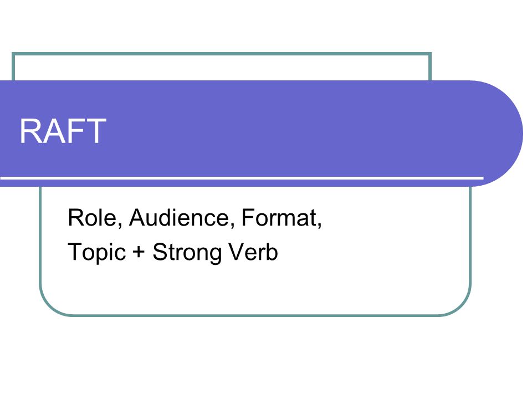
Task: Click the letter T in RAFT
Action: click(95, 131)
